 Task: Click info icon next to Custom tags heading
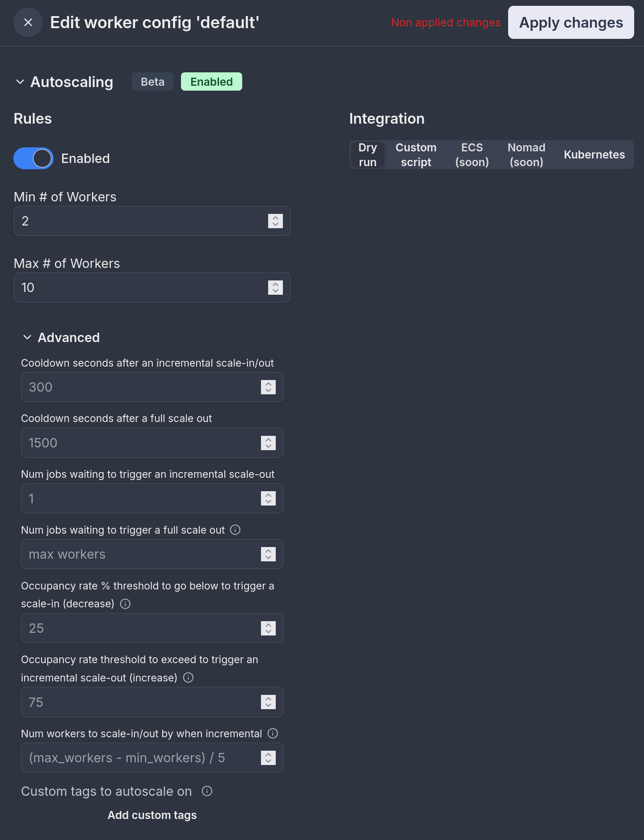pos(207,791)
